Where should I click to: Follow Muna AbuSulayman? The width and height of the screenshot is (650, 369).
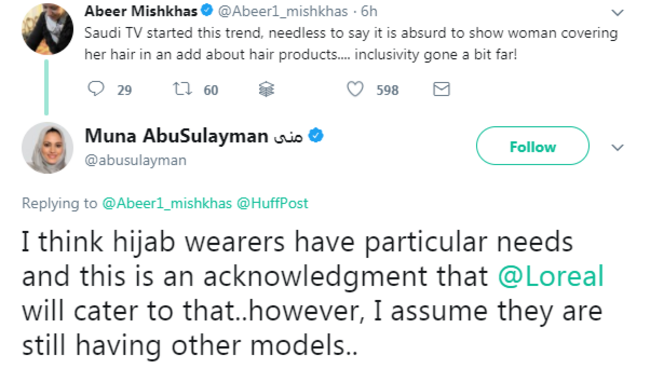click(x=532, y=146)
